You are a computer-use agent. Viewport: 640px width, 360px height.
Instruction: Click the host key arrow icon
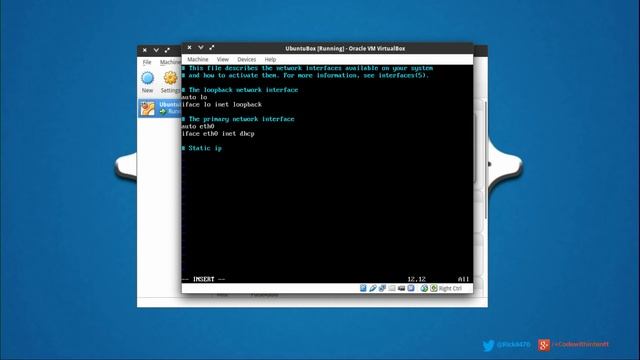(x=434, y=288)
